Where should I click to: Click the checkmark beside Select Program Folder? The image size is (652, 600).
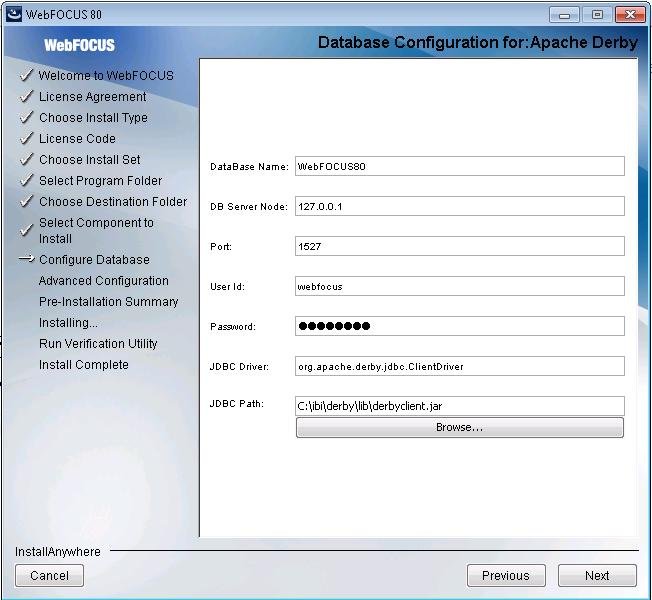pos(26,180)
